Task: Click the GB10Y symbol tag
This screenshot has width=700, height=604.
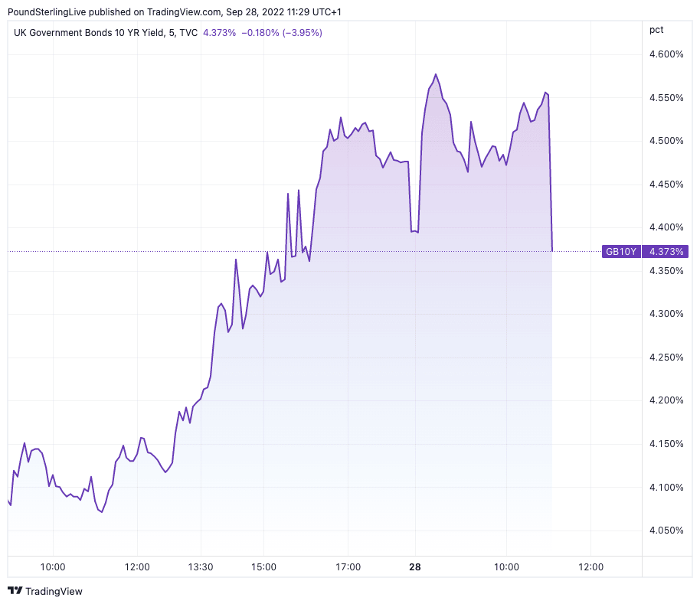Action: (622, 251)
